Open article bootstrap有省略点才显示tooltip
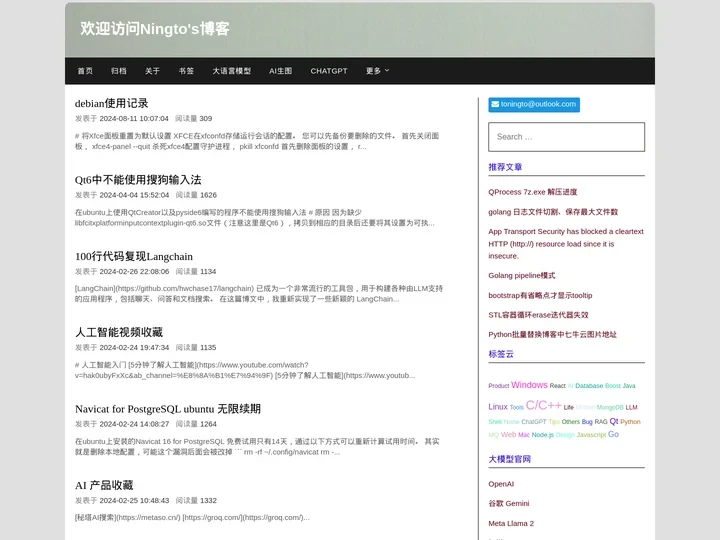The width and height of the screenshot is (720, 540). [540, 295]
